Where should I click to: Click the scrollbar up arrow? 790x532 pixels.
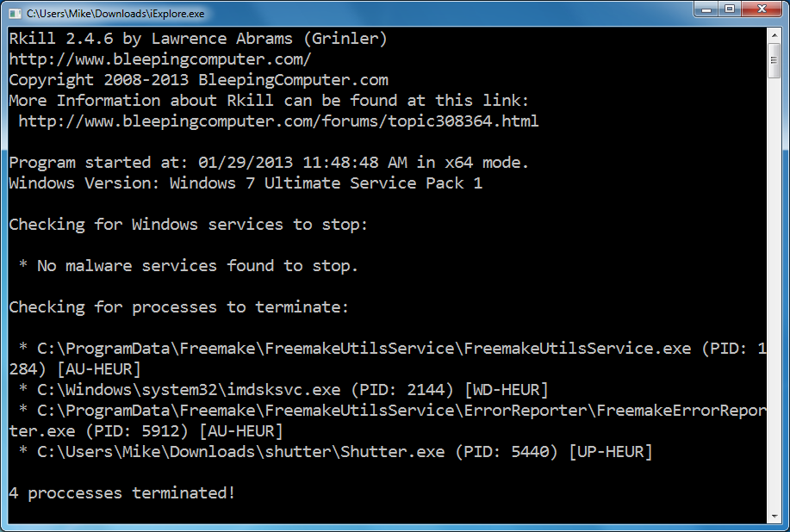[x=774, y=35]
